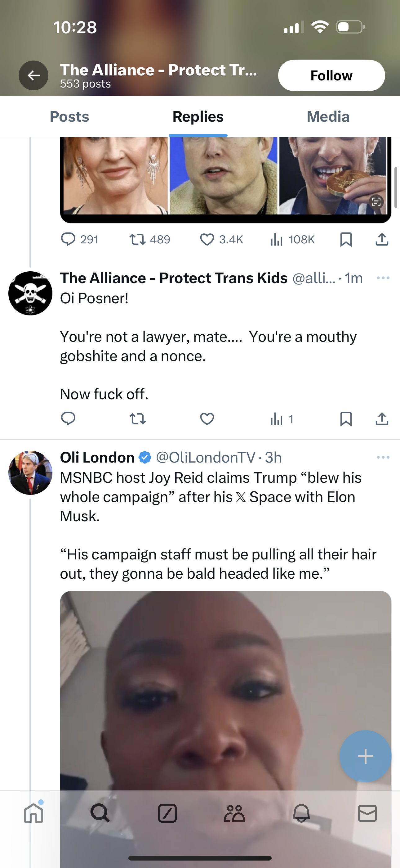The image size is (400, 868).
Task: Tap the back arrow button
Action: tap(33, 75)
